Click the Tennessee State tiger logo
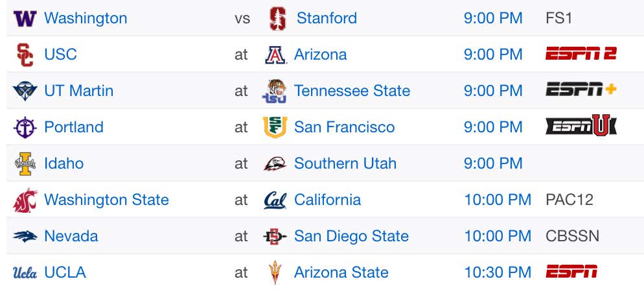Image resolution: width=644 pixels, height=301 pixels. pyautogui.click(x=274, y=91)
